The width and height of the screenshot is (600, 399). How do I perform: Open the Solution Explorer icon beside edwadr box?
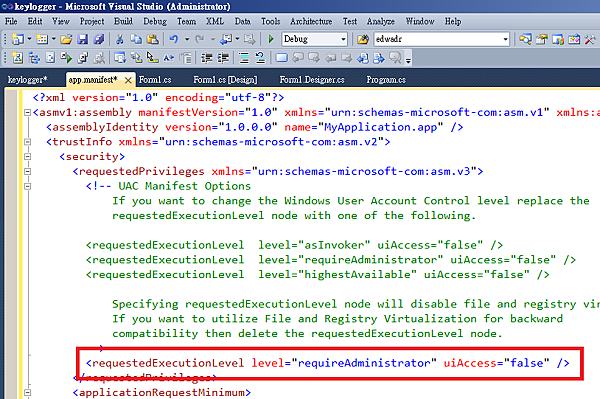[525, 39]
